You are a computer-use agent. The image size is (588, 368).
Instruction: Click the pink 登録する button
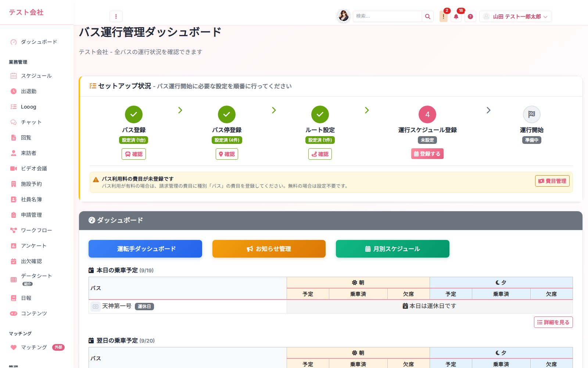tap(427, 154)
